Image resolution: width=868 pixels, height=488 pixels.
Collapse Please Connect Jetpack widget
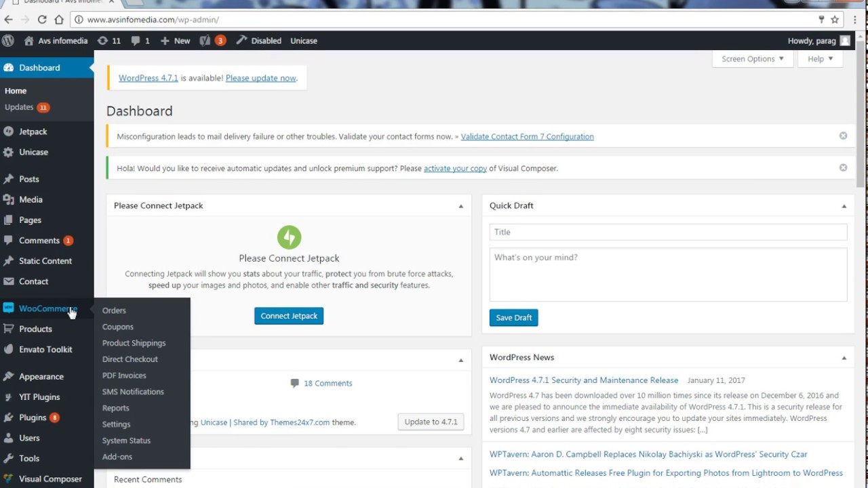460,206
